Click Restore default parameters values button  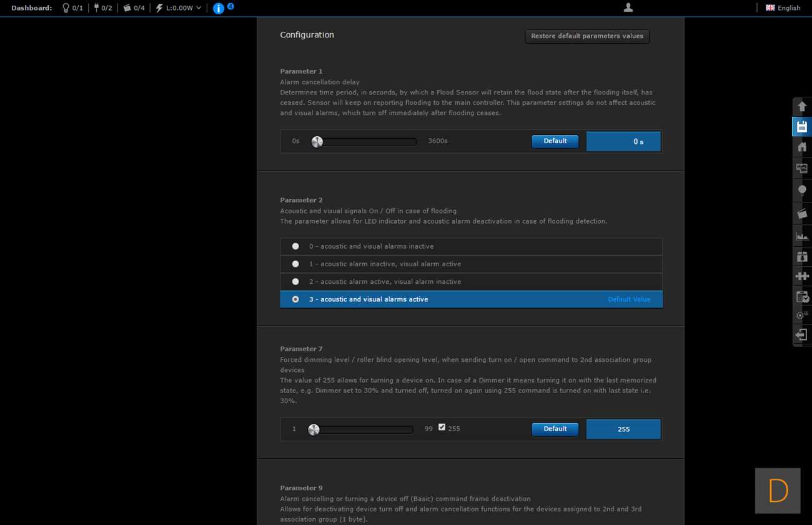[587, 36]
